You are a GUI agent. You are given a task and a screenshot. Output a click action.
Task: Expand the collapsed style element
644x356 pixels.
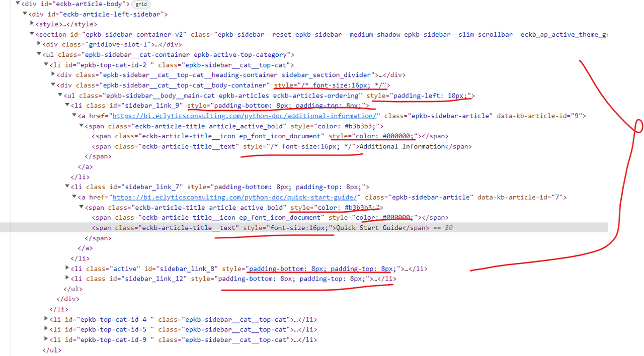tap(32, 24)
